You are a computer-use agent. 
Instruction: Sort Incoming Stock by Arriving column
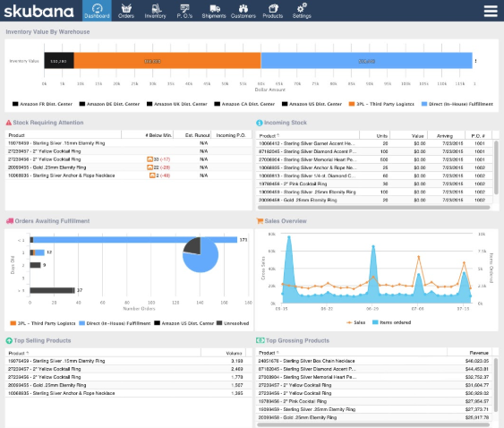click(x=447, y=135)
